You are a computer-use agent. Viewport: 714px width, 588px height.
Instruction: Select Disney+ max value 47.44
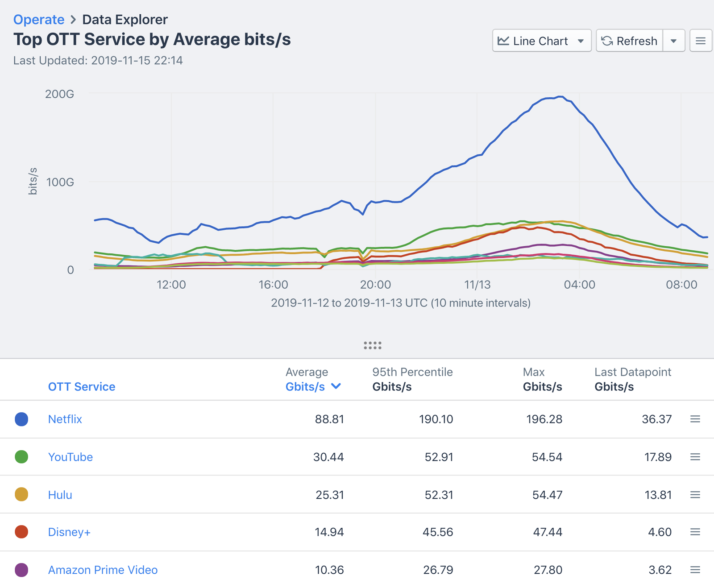click(548, 532)
